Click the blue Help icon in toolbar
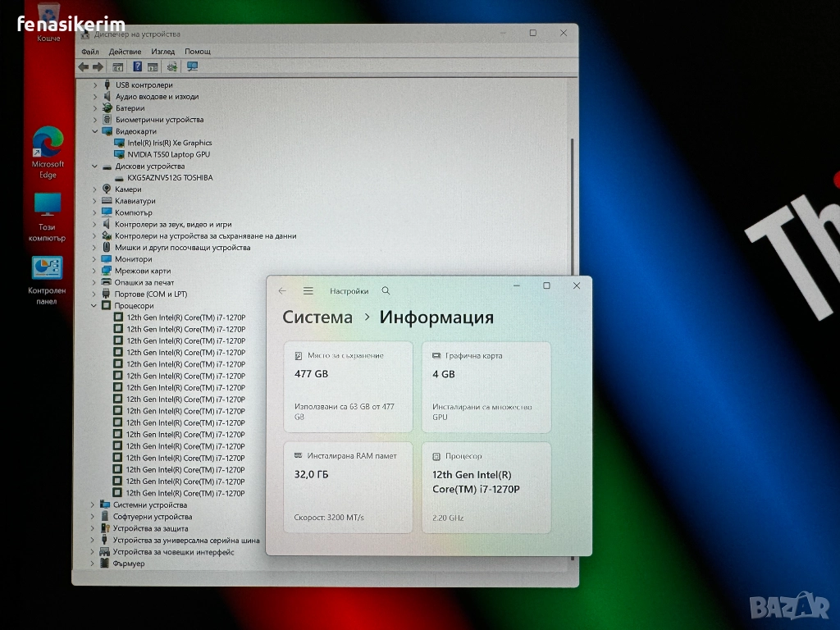 coord(137,66)
